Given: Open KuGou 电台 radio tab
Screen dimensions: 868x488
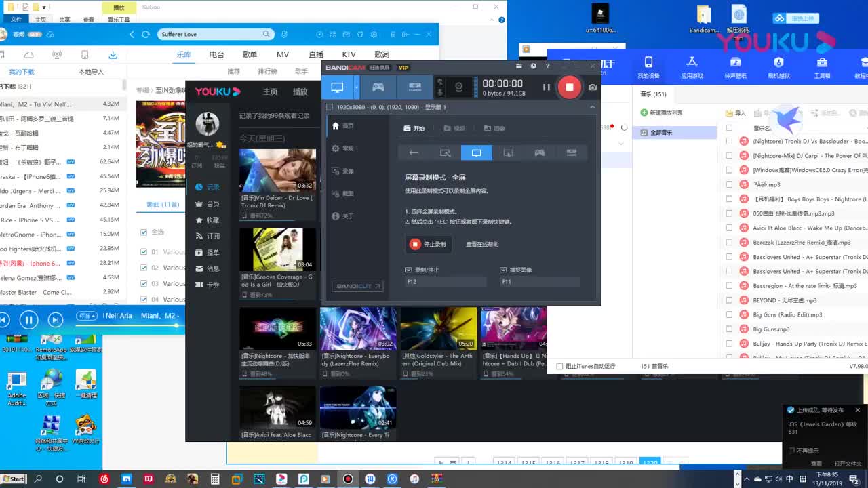Looking at the screenshot, I should pyautogui.click(x=217, y=54).
